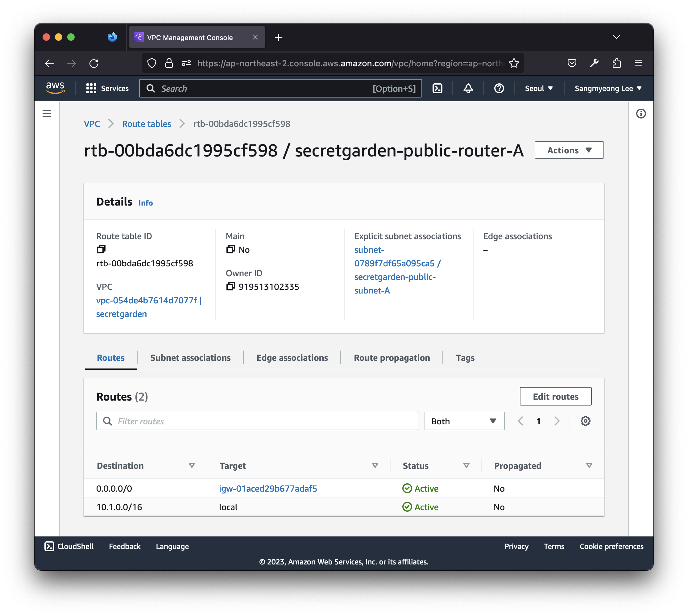Image resolution: width=688 pixels, height=616 pixels.
Task: Click the Feedback footer link
Action: (x=125, y=546)
